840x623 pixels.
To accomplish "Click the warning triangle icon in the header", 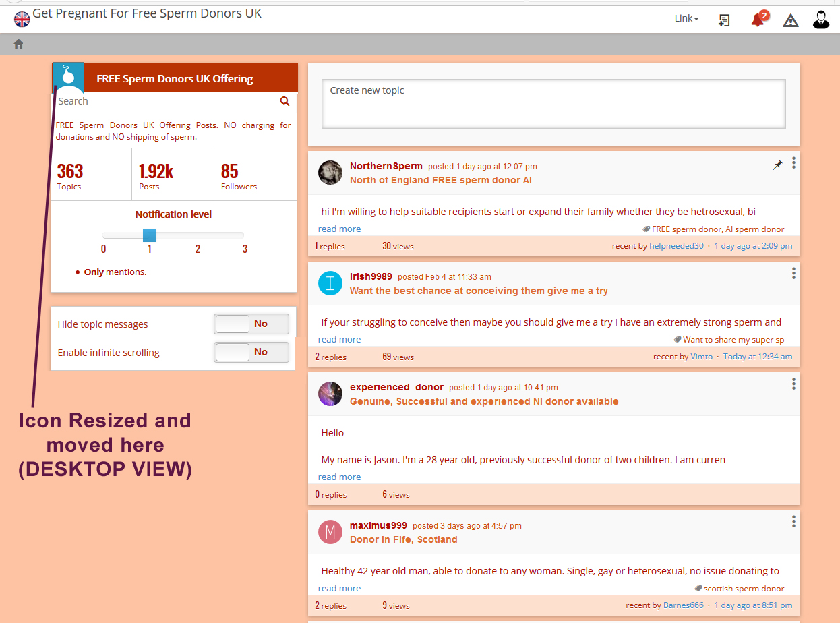I will tap(791, 20).
